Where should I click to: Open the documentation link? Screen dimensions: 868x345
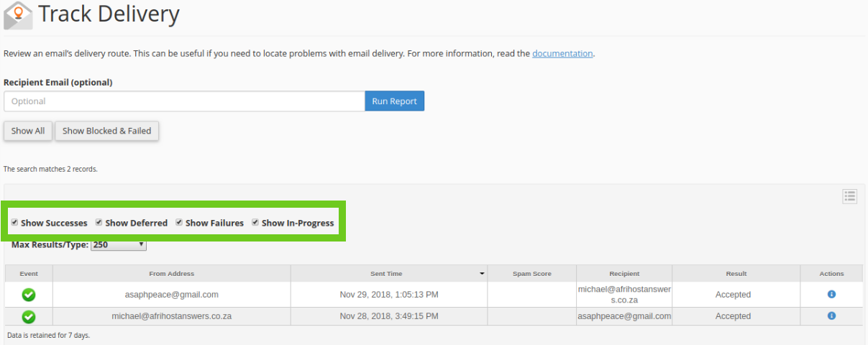pyautogui.click(x=562, y=54)
